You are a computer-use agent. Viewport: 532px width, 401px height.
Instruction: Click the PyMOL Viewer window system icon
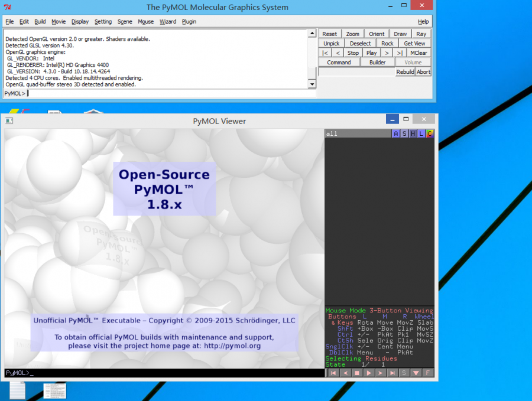[x=9, y=120]
